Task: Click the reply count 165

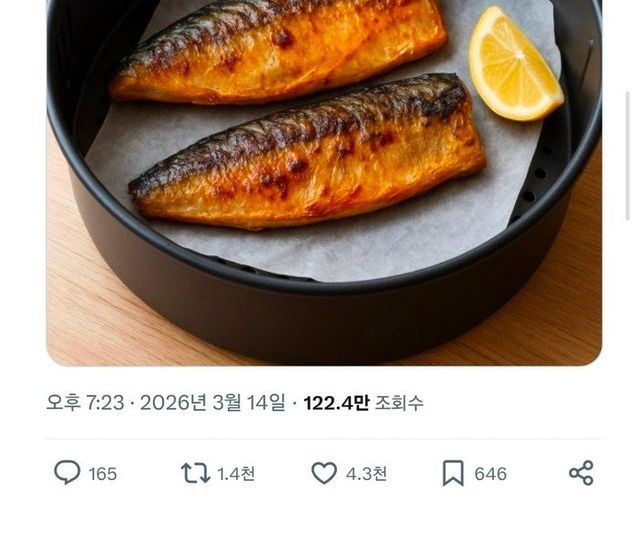Action: click(x=103, y=474)
